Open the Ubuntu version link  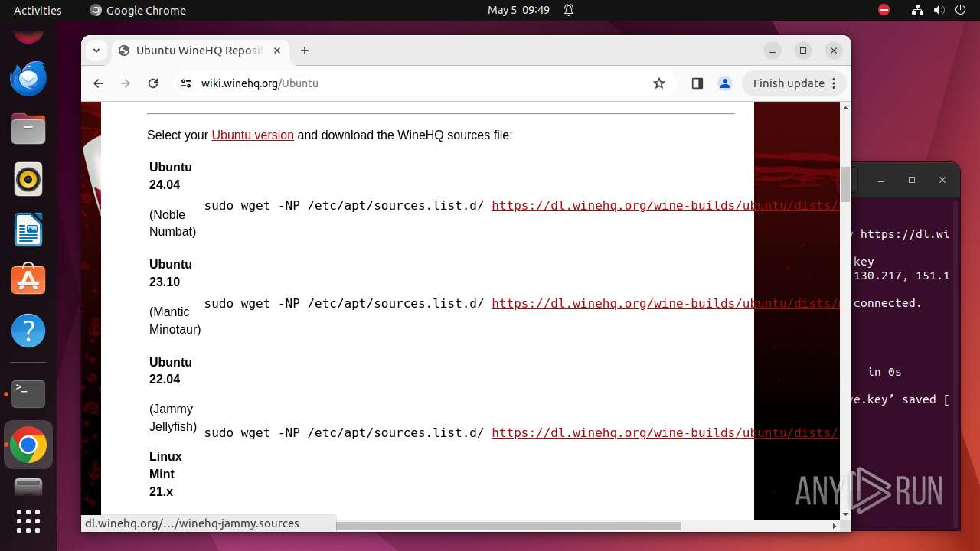point(253,135)
